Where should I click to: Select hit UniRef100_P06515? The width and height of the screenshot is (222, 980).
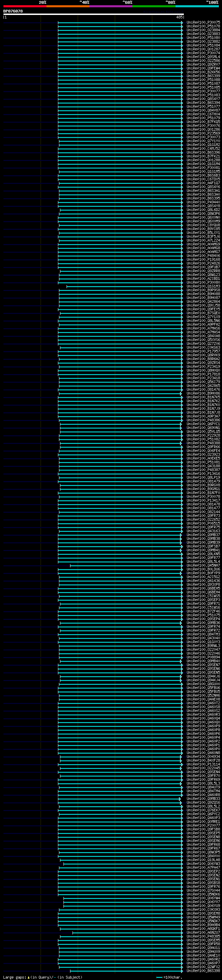(203, 524)
